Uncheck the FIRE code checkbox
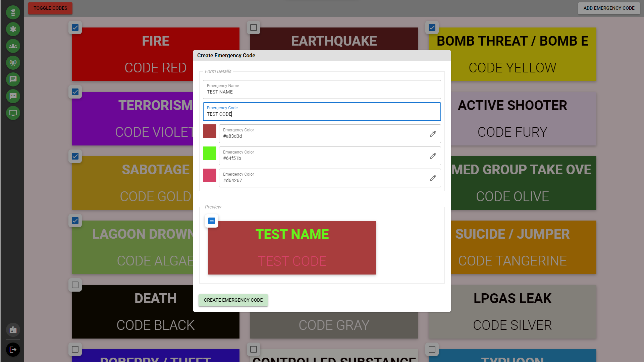 coord(75,27)
